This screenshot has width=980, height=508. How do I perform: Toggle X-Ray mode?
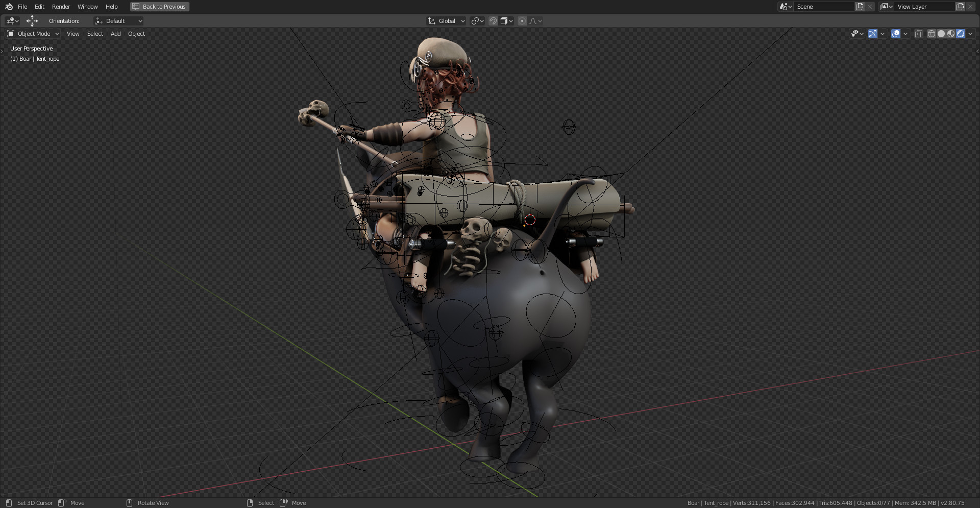[918, 34]
